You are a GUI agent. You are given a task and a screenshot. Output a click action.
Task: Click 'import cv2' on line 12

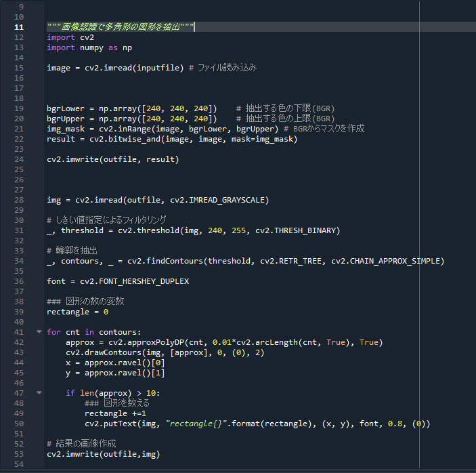[70, 37]
